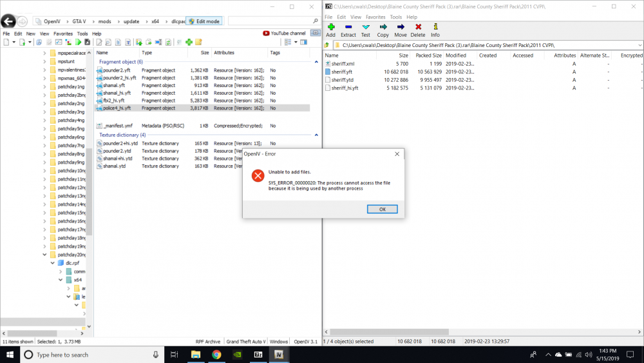Click the Add button in 7-Zip toolbar

pyautogui.click(x=330, y=30)
